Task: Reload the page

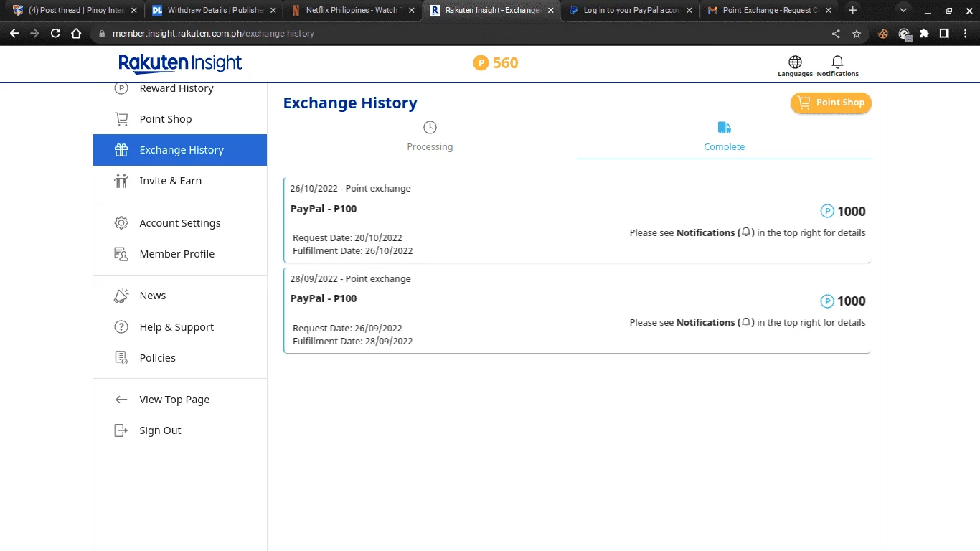Action: (x=55, y=34)
